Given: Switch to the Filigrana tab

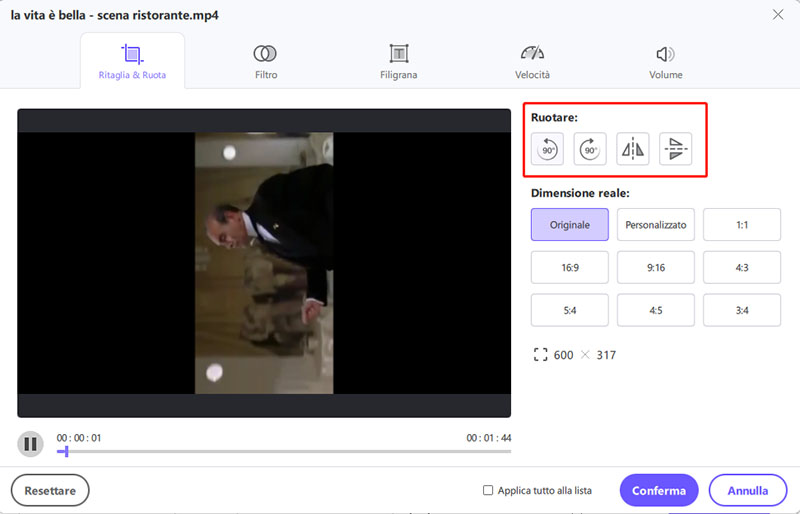Looking at the screenshot, I should tap(398, 61).
